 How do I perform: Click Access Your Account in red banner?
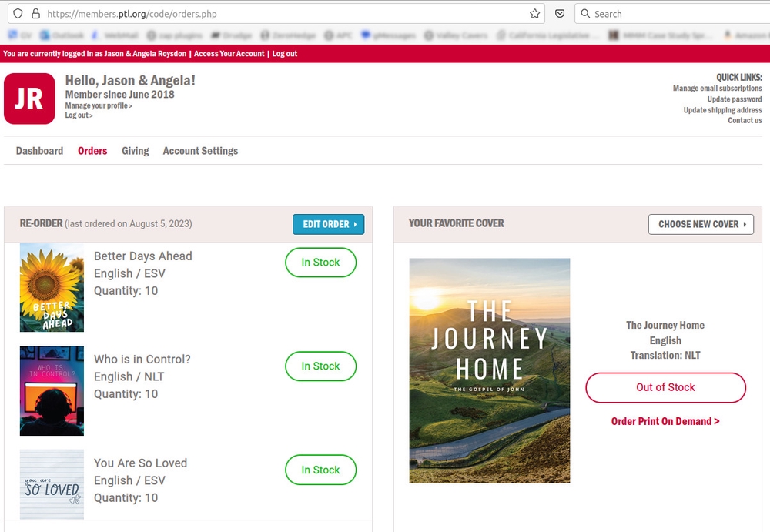point(229,54)
